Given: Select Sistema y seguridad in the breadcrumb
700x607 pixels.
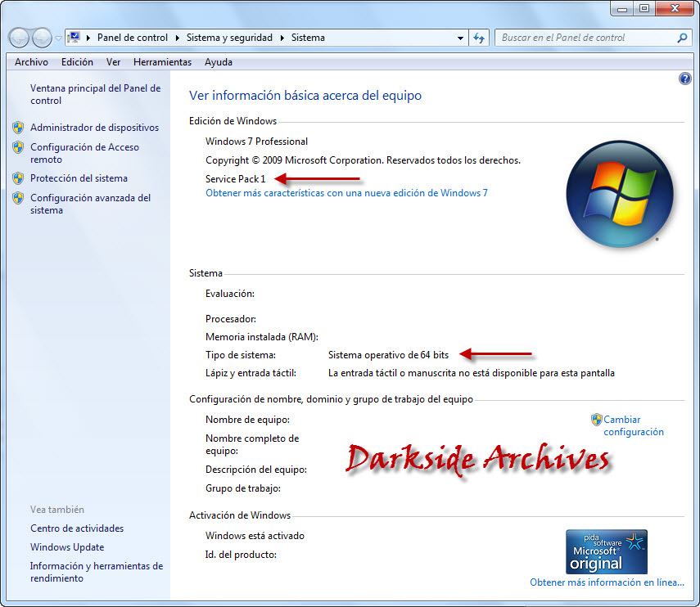Looking at the screenshot, I should 229,38.
